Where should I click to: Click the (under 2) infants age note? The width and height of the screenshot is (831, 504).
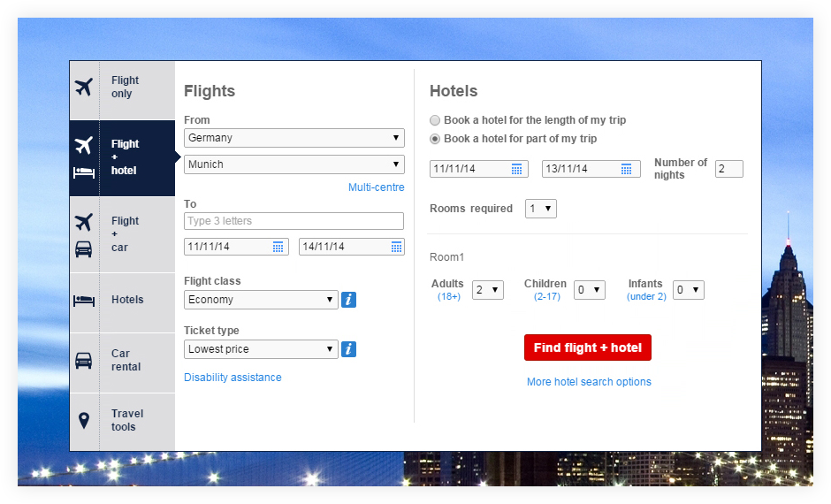[x=646, y=297]
